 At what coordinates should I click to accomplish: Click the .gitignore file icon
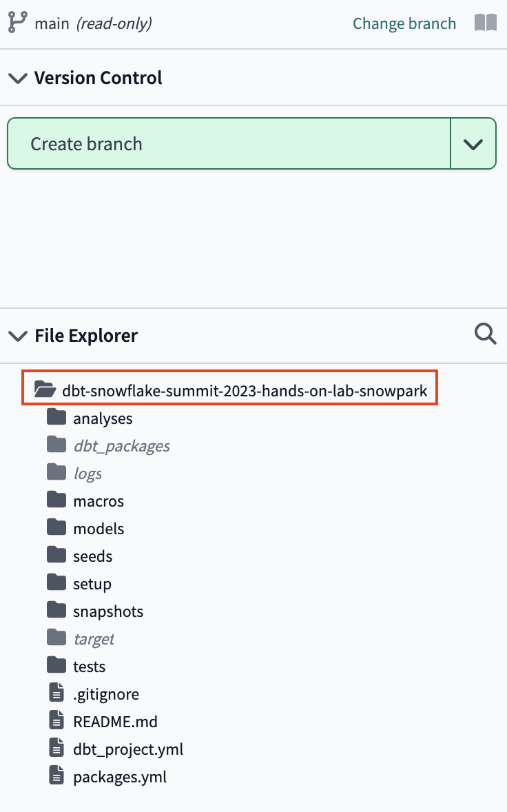click(56, 692)
